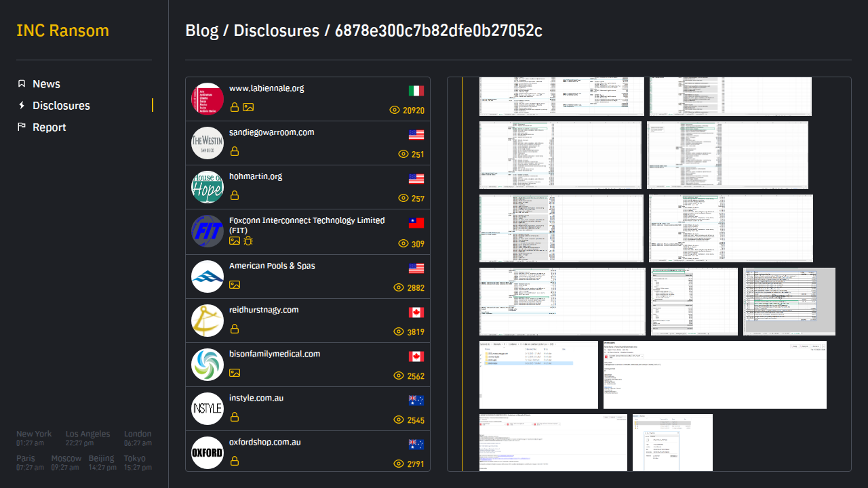Click the lock icon under sandiegowarroom.com

click(235, 151)
